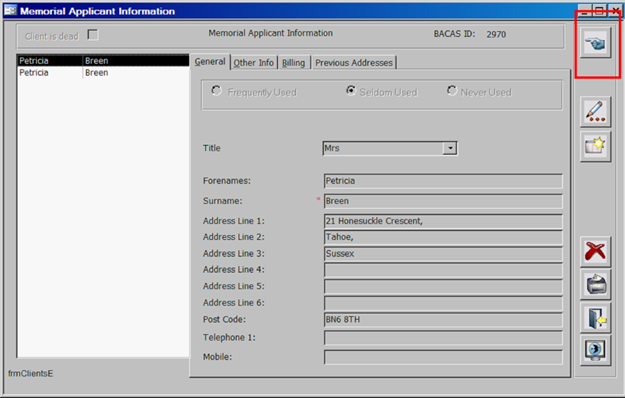This screenshot has height=398, width=625.
Task: Open the Billing tab
Action: point(293,63)
